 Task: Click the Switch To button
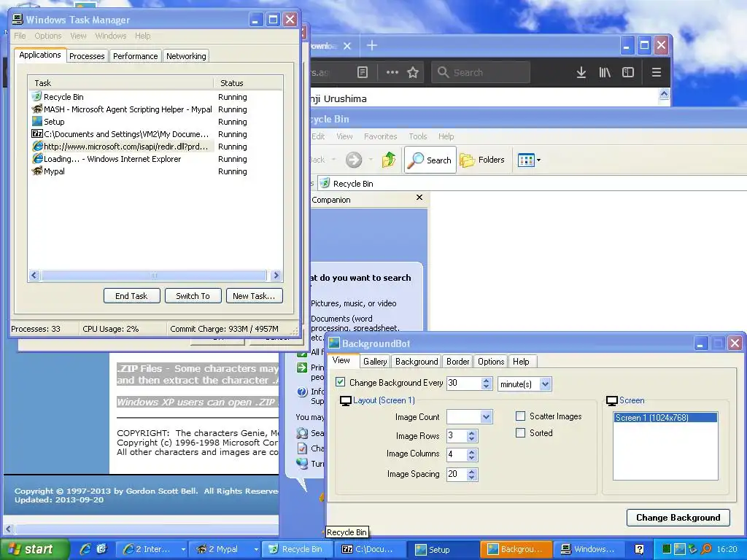pyautogui.click(x=193, y=296)
